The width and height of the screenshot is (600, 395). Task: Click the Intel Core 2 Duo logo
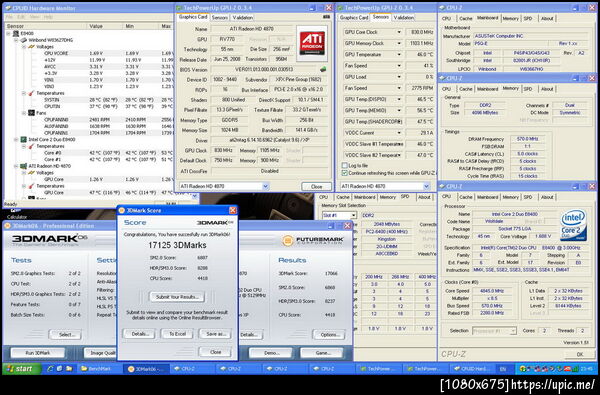pos(573,225)
